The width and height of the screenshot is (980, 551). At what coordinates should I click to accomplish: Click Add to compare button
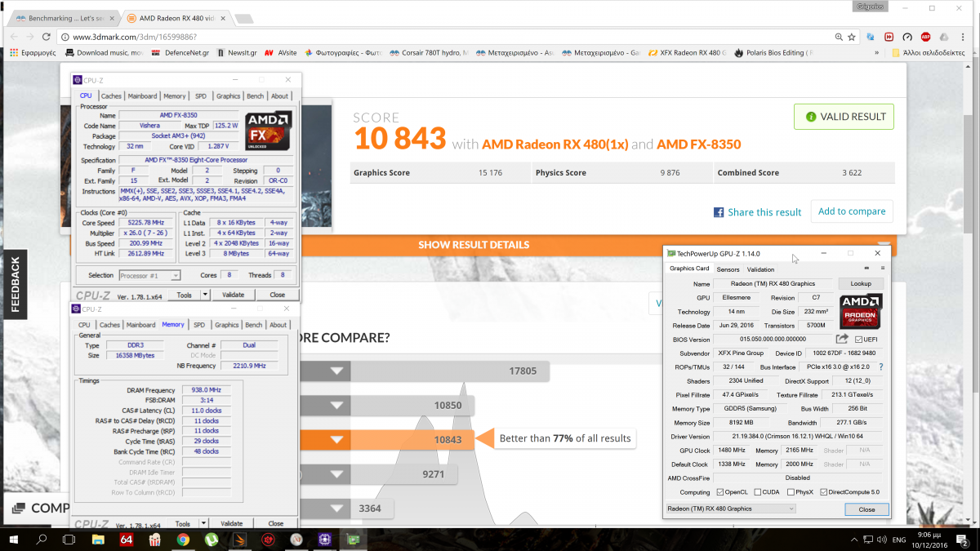click(852, 211)
